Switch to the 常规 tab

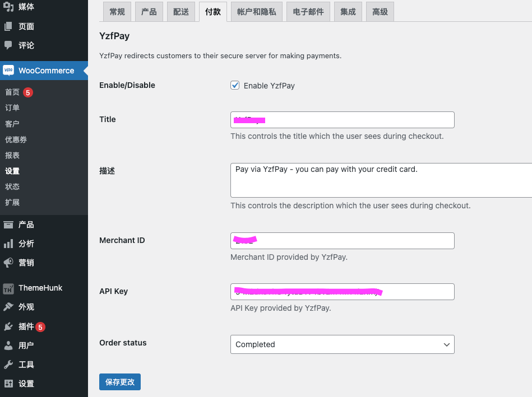click(x=117, y=12)
